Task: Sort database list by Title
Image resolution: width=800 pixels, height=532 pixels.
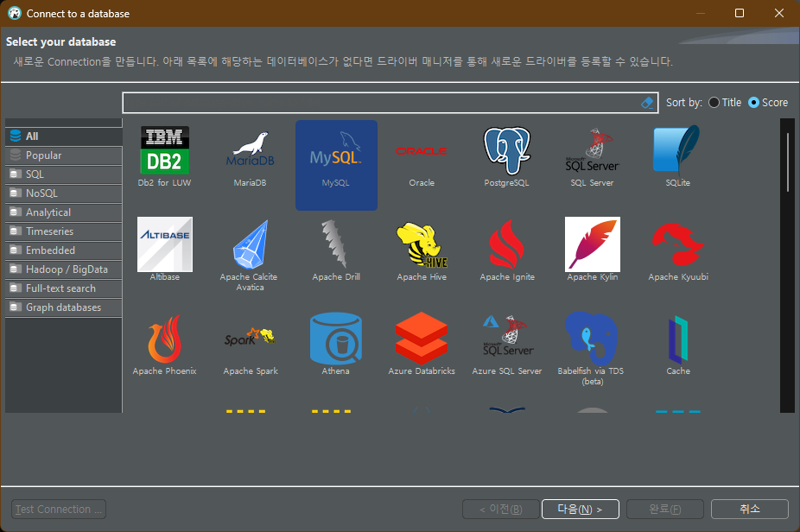Action: click(x=725, y=103)
